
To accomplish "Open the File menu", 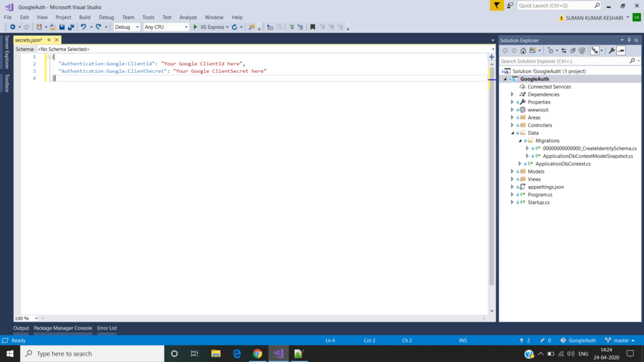I will click(x=8, y=17).
